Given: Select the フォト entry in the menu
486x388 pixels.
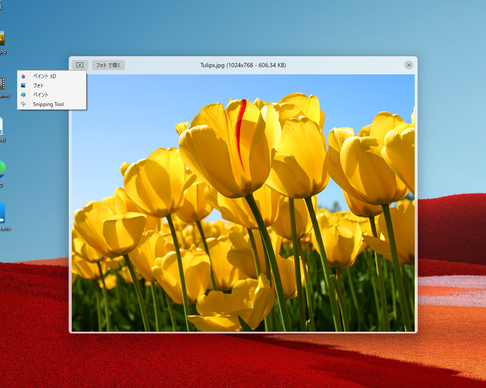Looking at the screenshot, I should (52, 86).
